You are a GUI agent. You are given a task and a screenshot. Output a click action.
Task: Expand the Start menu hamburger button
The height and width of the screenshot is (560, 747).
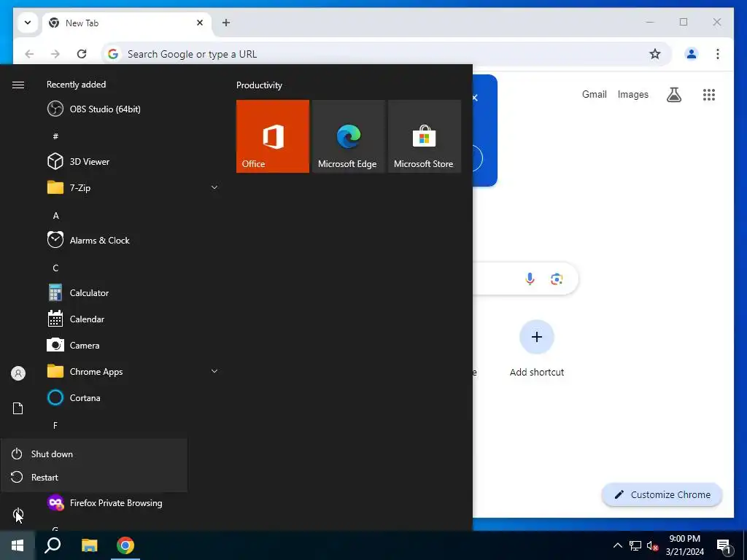coord(18,85)
